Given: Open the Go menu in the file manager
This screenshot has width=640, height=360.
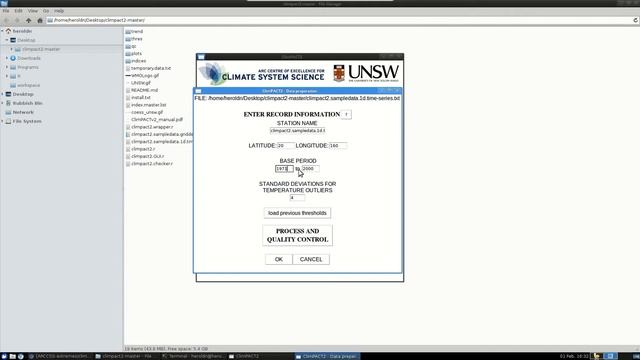Looking at the screenshot, I should [46, 11].
